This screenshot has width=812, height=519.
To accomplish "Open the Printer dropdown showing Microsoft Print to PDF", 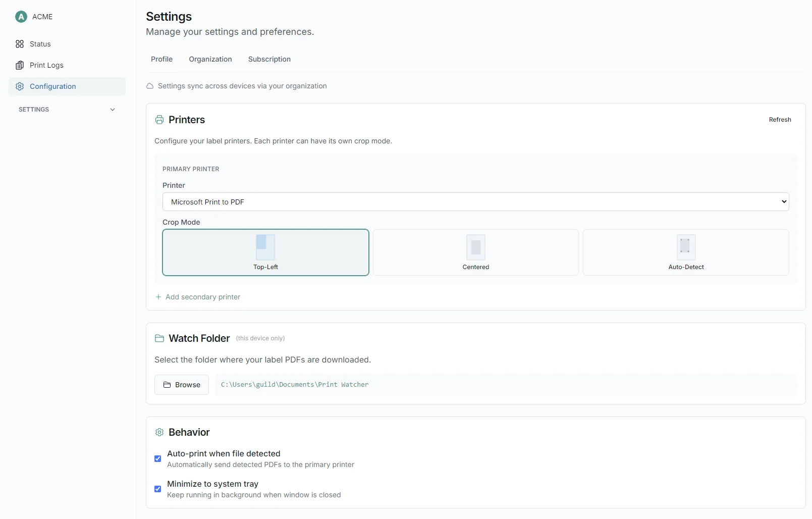I will pyautogui.click(x=476, y=202).
